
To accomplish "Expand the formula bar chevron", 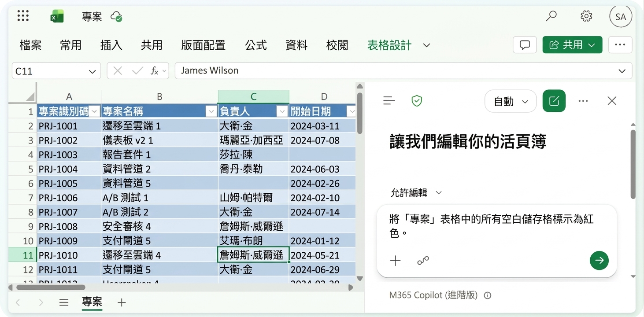I will (x=622, y=71).
